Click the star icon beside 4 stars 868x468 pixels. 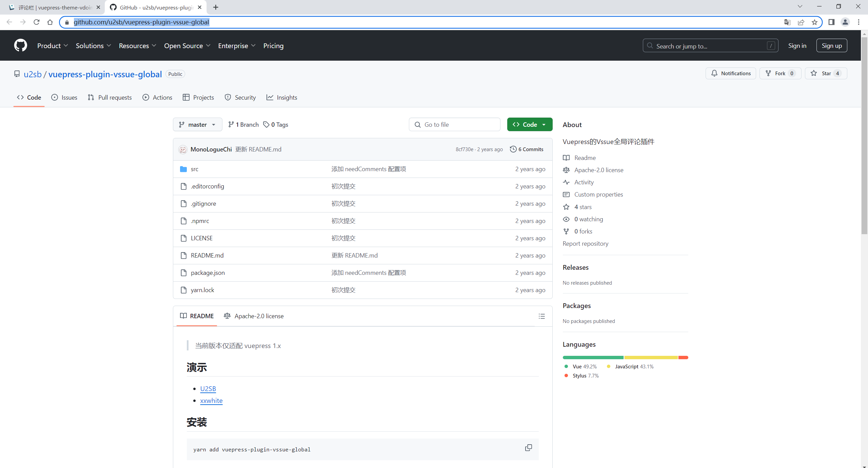[566, 207]
